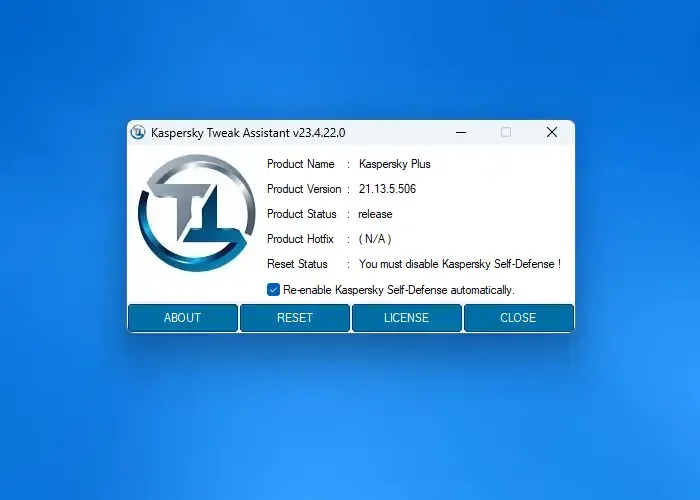Viewport: 700px width, 500px height.
Task: Click the '( N/A )' hotfix value
Action: coord(375,239)
